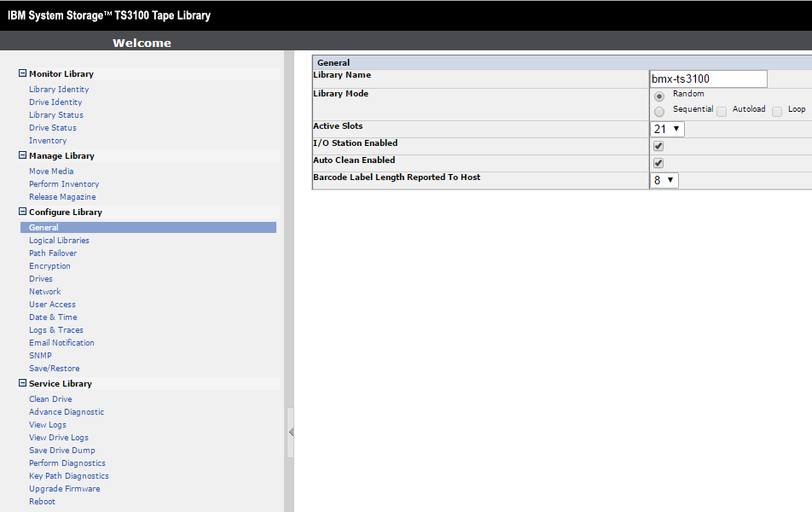Collapse the Service Library section
Image resolution: width=812 pixels, height=512 pixels.
coord(22,383)
